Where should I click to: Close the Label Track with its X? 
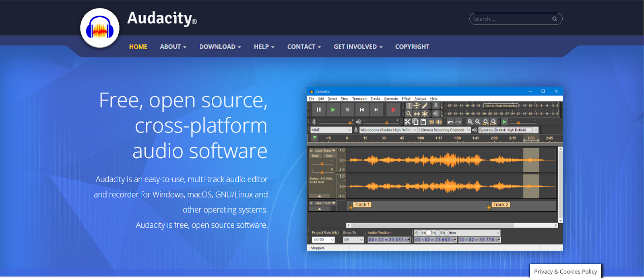coord(311,203)
